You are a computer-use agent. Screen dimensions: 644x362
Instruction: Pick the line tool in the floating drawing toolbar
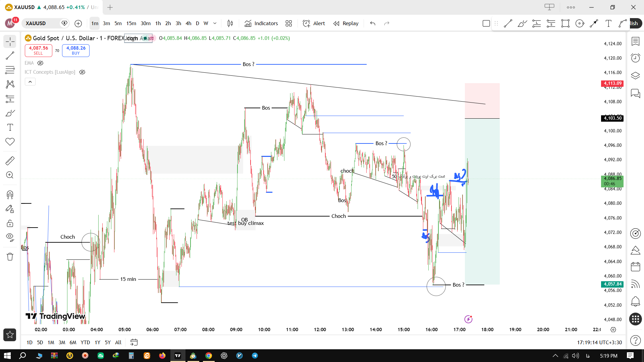[x=508, y=23]
